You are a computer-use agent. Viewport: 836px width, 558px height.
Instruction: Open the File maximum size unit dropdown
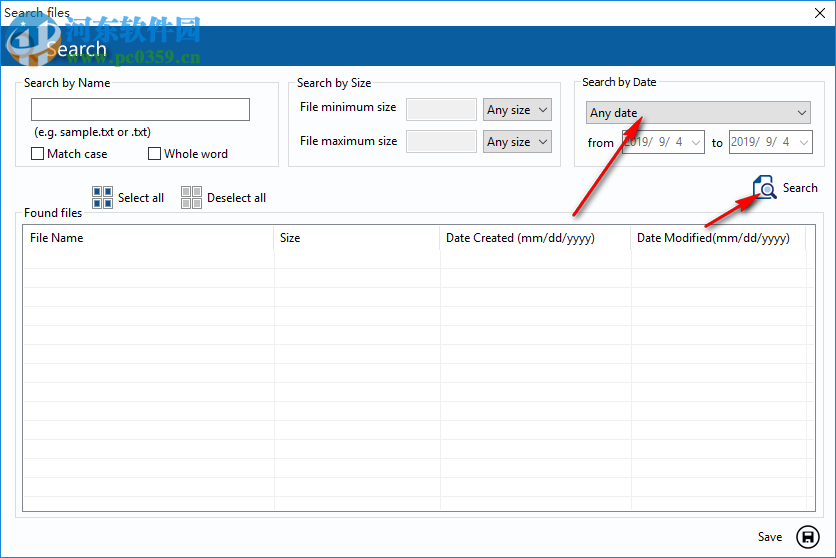point(517,142)
